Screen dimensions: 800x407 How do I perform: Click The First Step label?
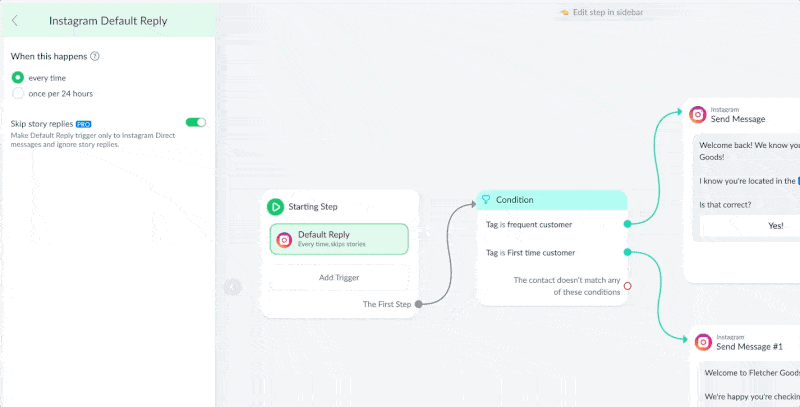click(387, 304)
